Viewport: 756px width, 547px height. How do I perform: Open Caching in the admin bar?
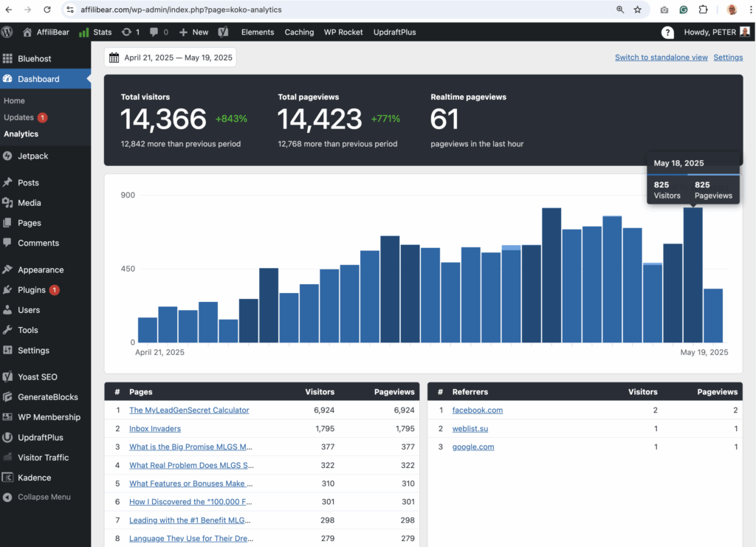299,32
